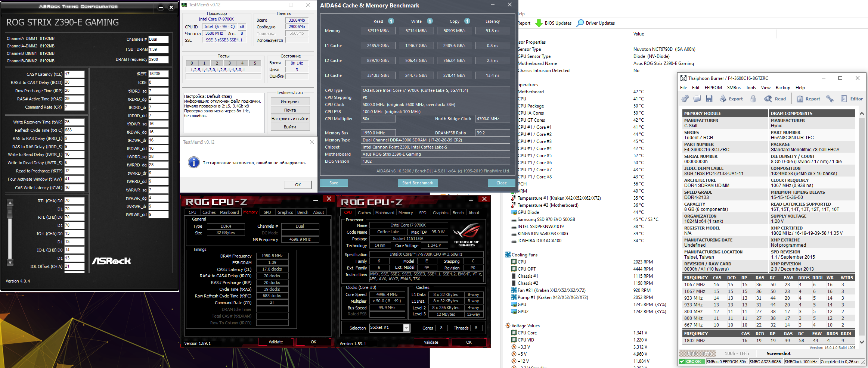Click the "CRC OK" status bar entry
Image resolution: width=868 pixels, height=368 pixels.
coord(692,362)
